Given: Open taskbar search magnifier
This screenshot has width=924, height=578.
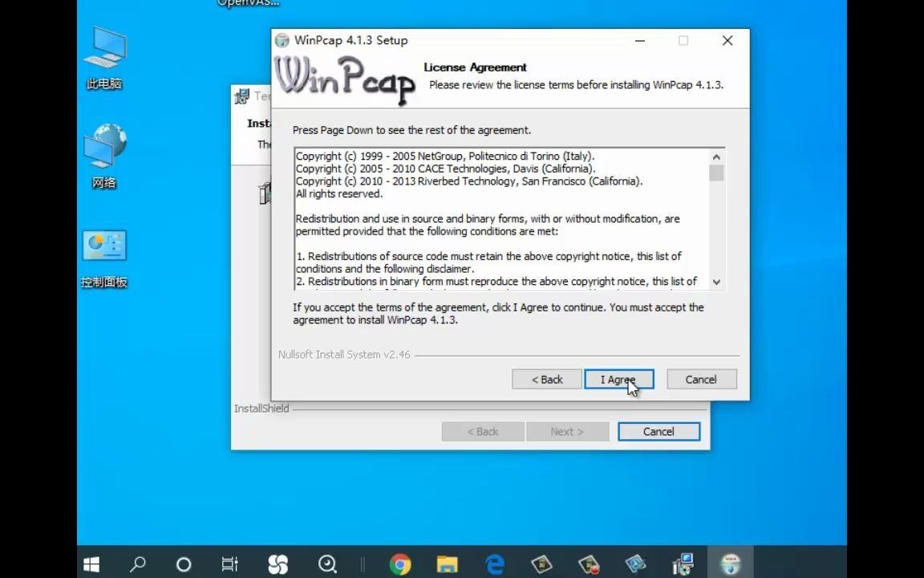Looking at the screenshot, I should click(137, 564).
